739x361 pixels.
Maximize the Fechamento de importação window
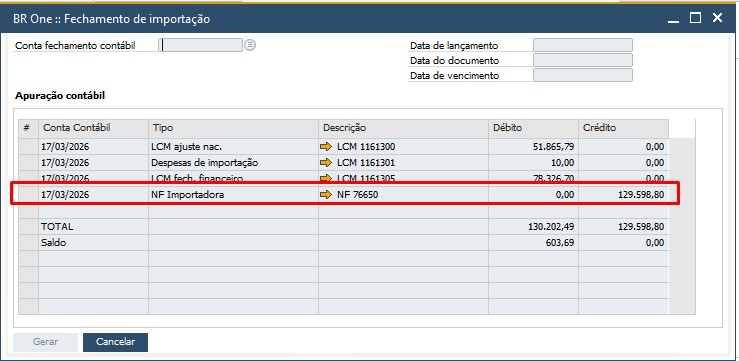click(x=695, y=18)
